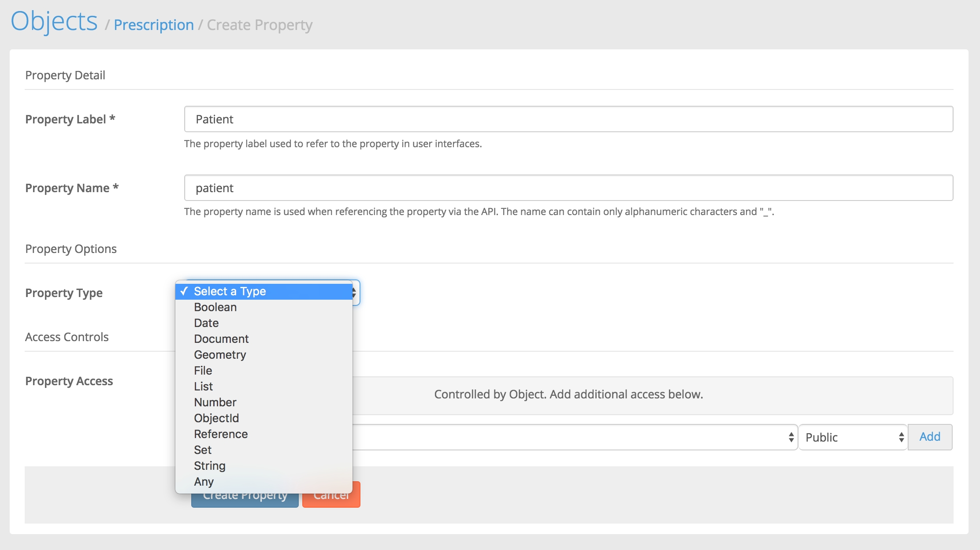Select List property type

point(264,386)
